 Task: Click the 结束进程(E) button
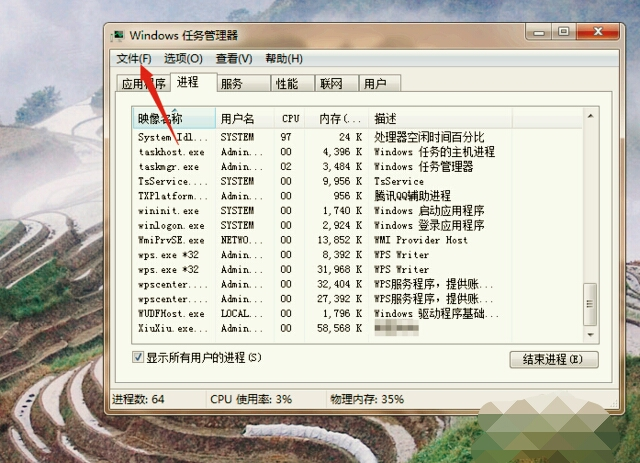pyautogui.click(x=554, y=359)
